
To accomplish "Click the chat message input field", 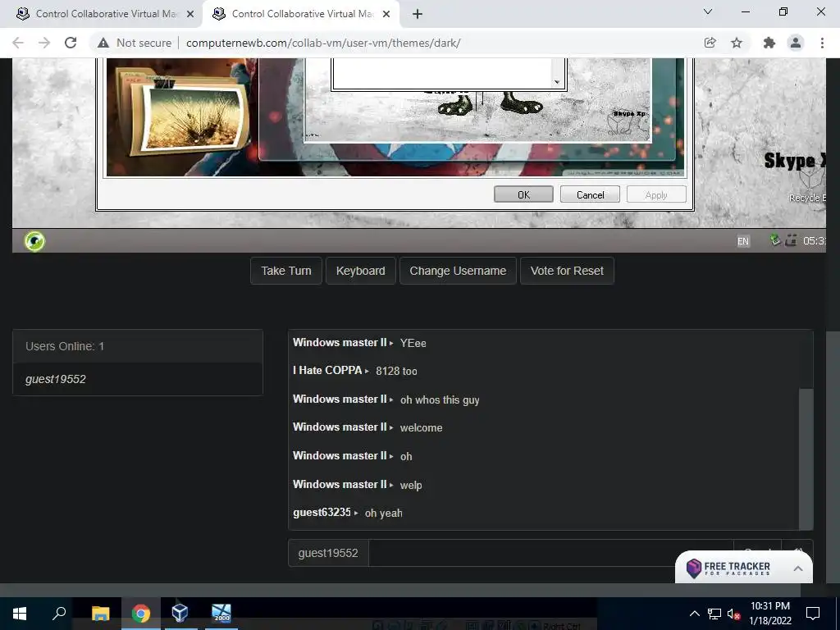I will point(550,553).
